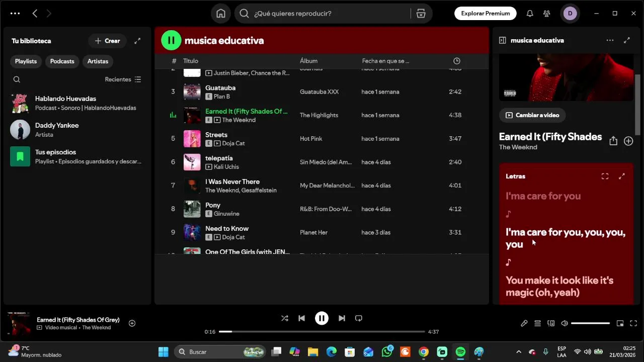The image size is (644, 362).
Task: Filter library by Playlists
Action: point(26,61)
